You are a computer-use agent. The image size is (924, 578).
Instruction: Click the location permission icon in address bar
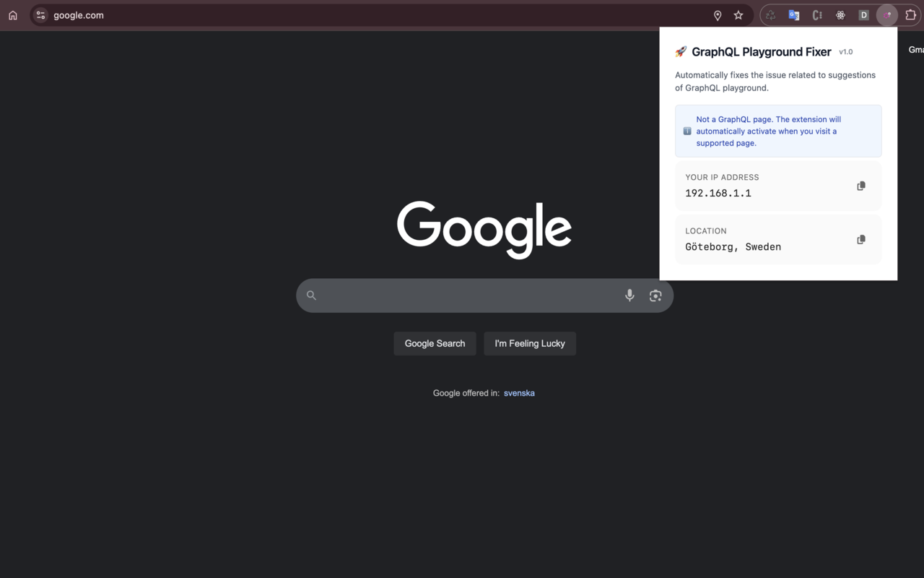tap(718, 15)
